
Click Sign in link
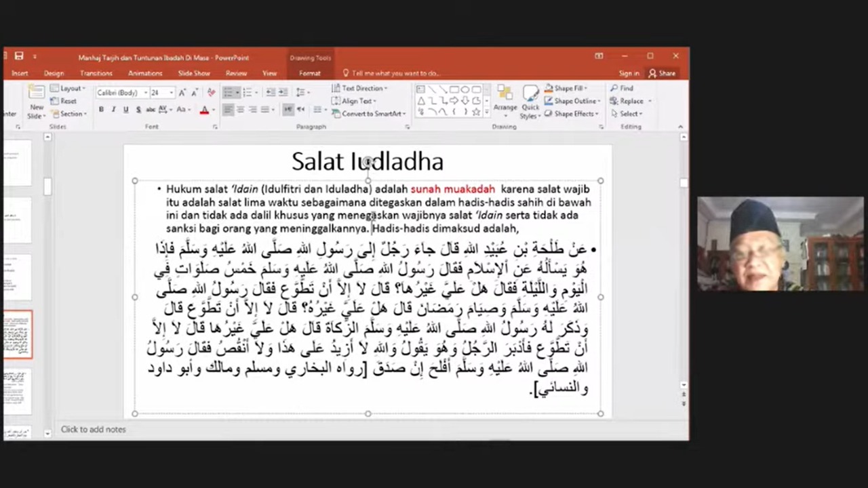(629, 73)
